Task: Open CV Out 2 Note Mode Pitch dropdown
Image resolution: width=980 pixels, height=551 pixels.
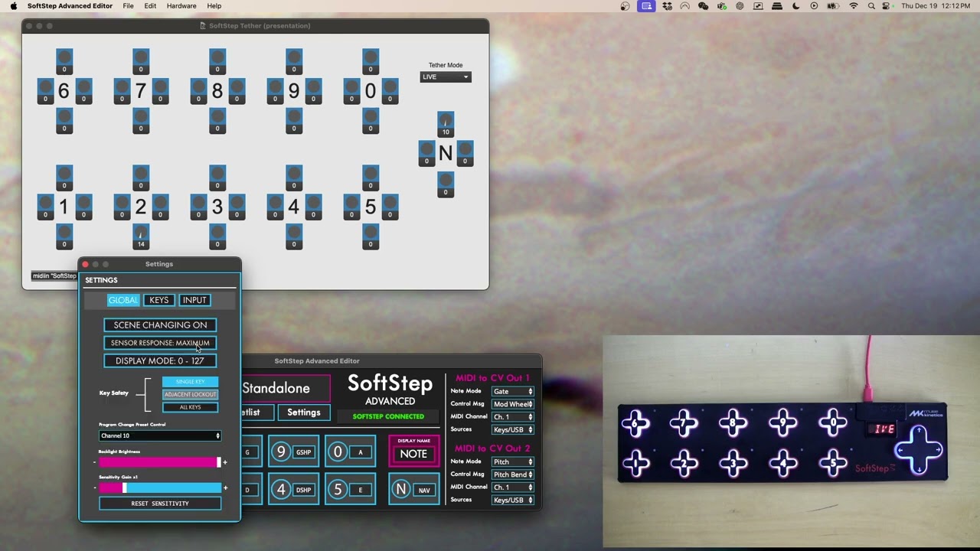Action: pos(512,461)
